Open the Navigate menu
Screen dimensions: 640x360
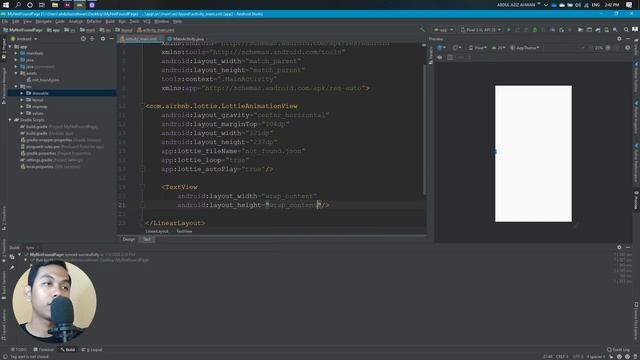click(43, 21)
